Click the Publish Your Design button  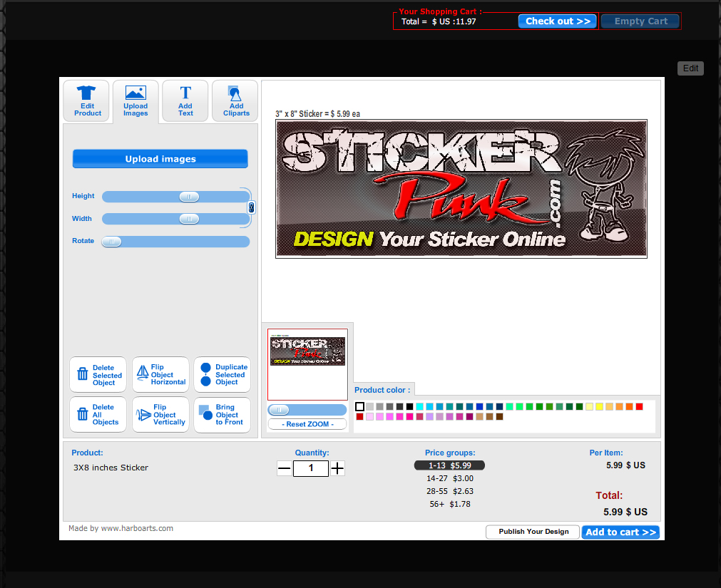(533, 532)
